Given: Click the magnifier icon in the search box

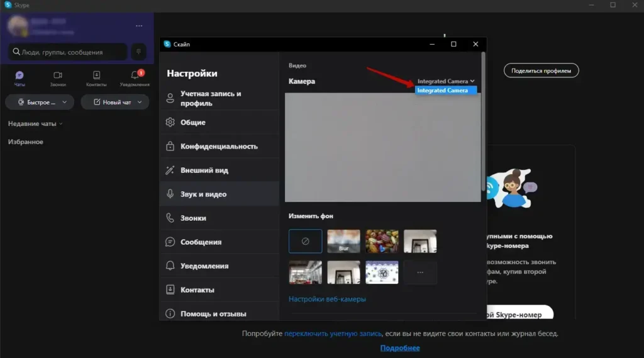Looking at the screenshot, I should point(16,52).
